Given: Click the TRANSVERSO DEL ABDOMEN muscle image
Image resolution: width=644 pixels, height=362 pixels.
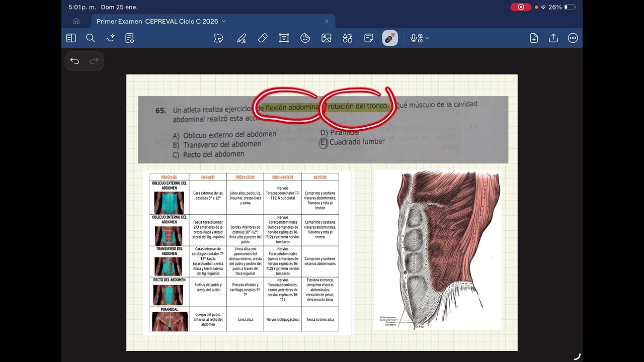Looking at the screenshot, I should pyautogui.click(x=169, y=266).
